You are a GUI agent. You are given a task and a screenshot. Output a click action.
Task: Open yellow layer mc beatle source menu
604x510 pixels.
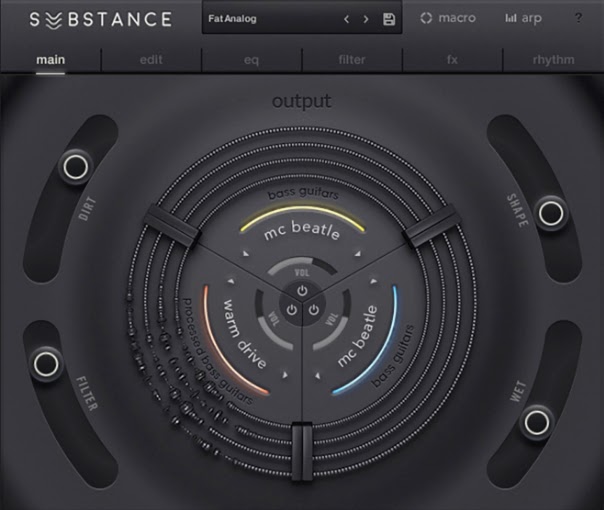point(302,230)
